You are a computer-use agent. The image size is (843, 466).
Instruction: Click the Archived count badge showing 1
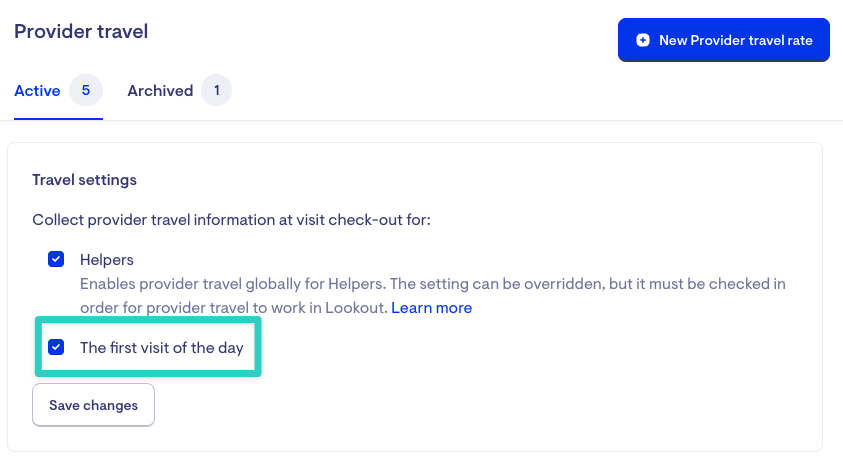click(217, 90)
